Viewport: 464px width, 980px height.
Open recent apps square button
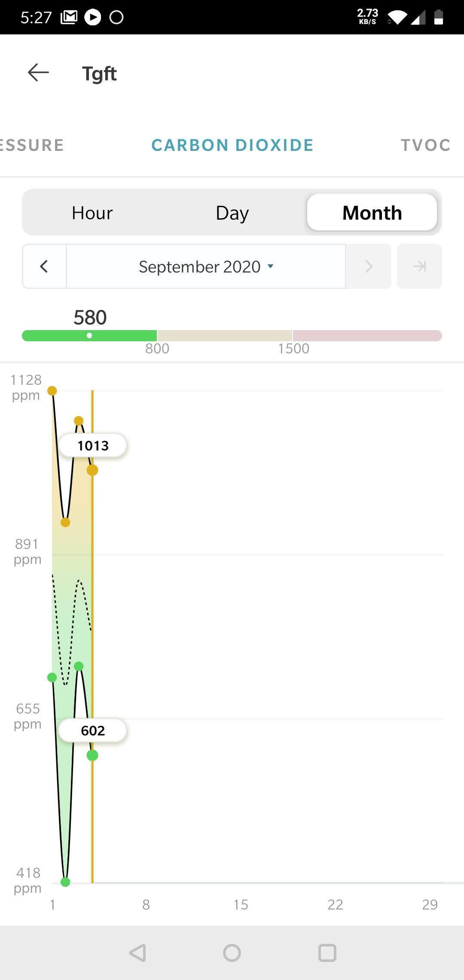327,952
